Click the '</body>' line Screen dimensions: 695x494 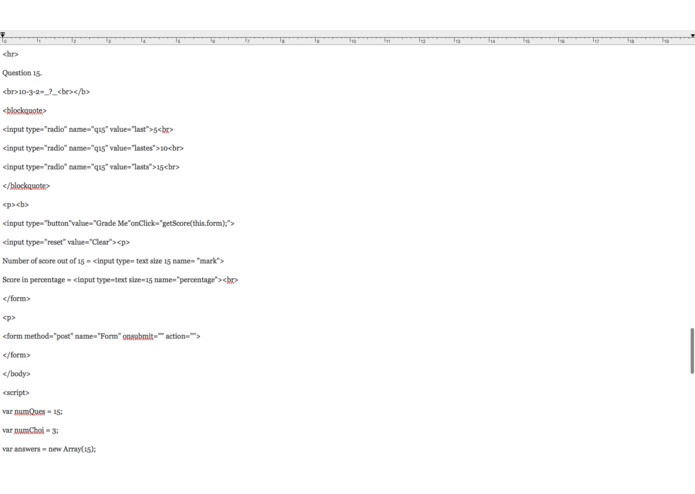16,374
